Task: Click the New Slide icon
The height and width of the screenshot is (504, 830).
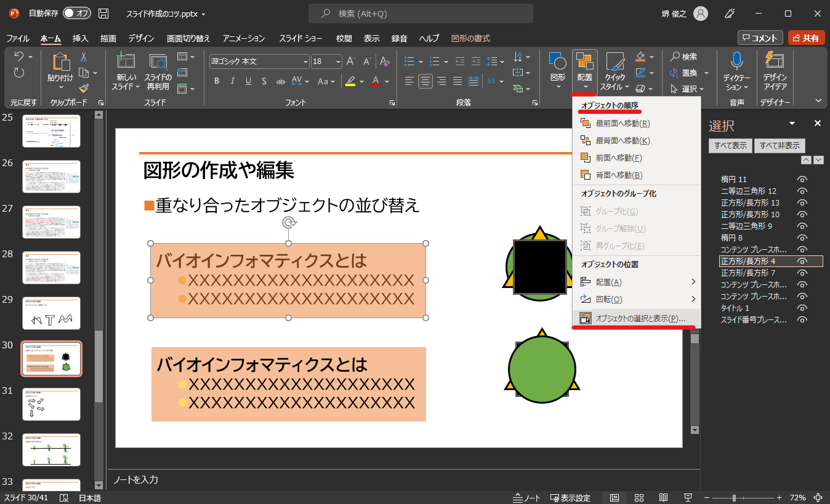Action: [x=126, y=62]
